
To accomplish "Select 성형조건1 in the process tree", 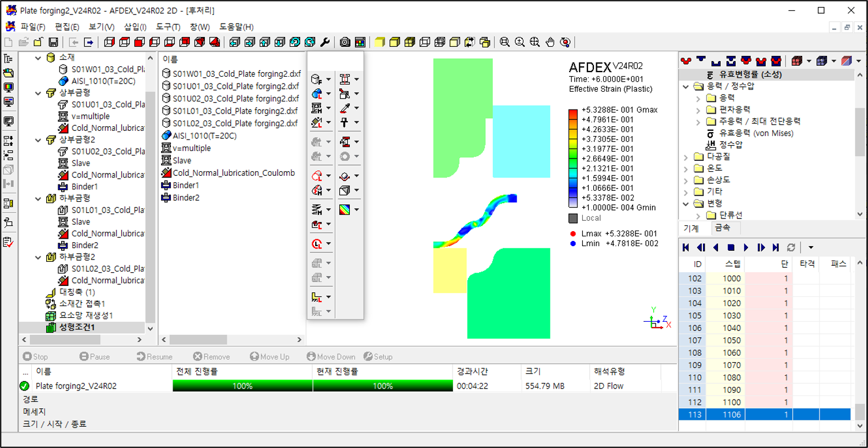I will pos(77,327).
